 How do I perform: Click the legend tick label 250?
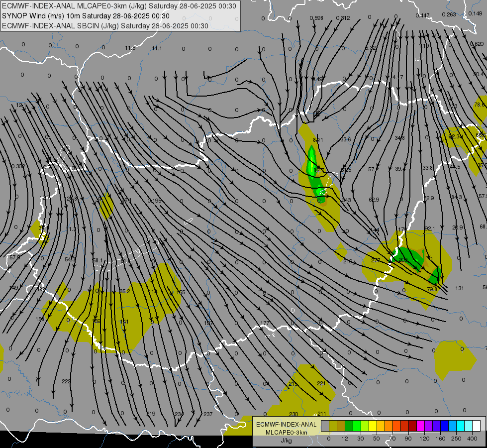(x=456, y=439)
